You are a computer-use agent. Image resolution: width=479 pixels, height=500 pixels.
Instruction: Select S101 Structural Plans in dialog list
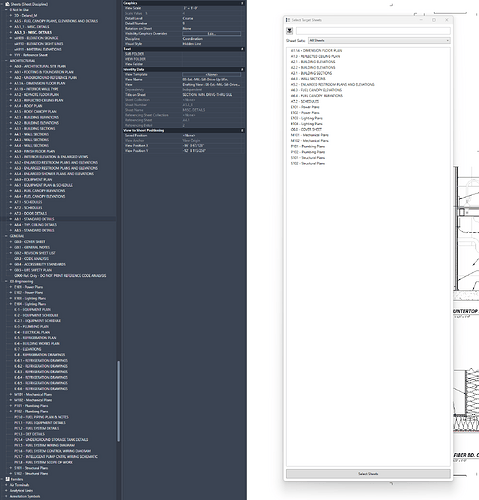click(x=307, y=158)
